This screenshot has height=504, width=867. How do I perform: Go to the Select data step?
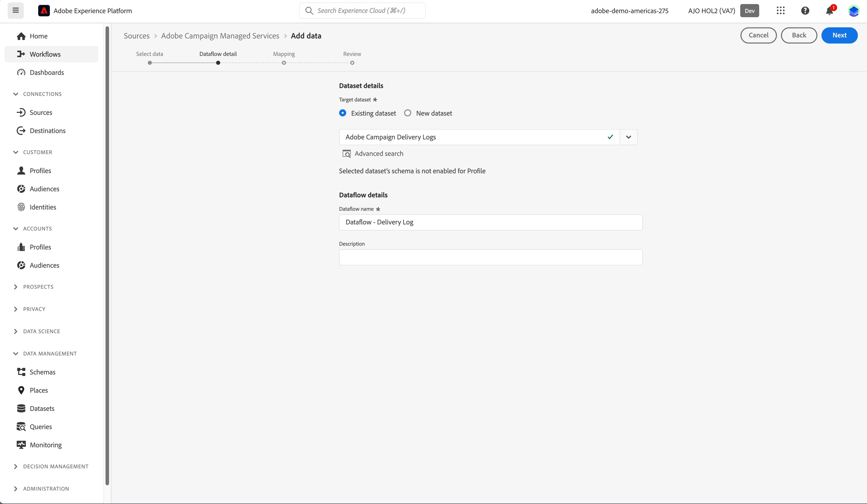coord(150,58)
